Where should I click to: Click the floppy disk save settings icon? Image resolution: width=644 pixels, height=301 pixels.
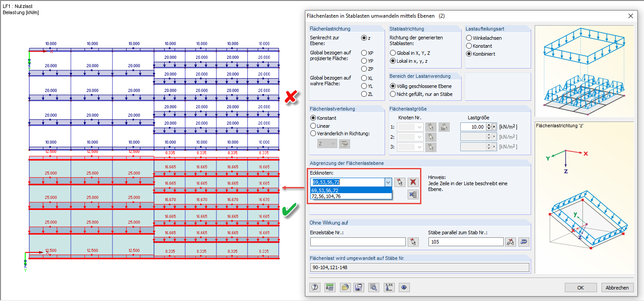(x=359, y=287)
